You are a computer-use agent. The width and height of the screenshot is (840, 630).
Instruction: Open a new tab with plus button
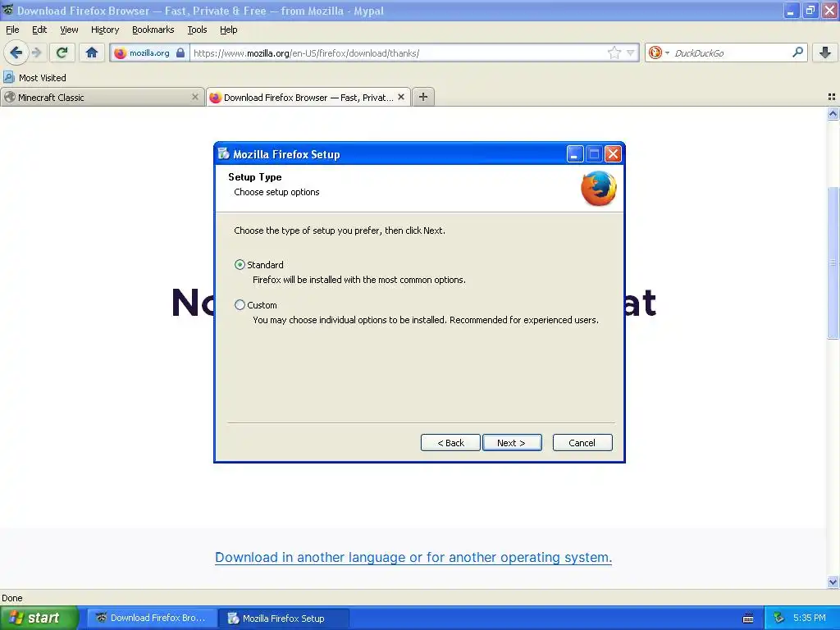point(423,97)
